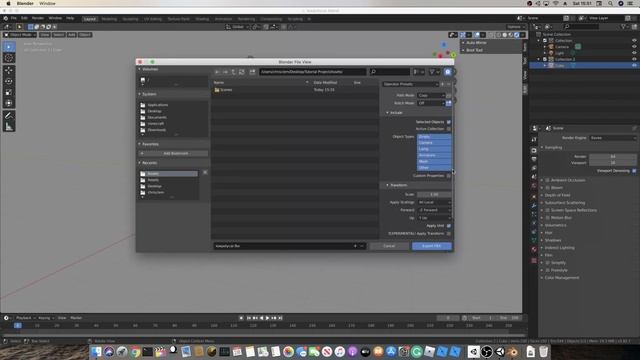Open Path Mode dropdown
640x360 pixels.
431,96
